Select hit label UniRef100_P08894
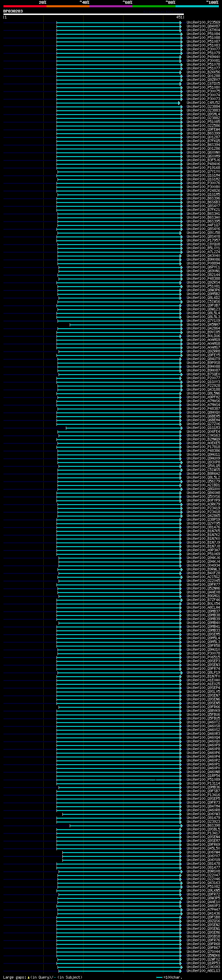Screen dimensions: 222x980 [203, 263]
